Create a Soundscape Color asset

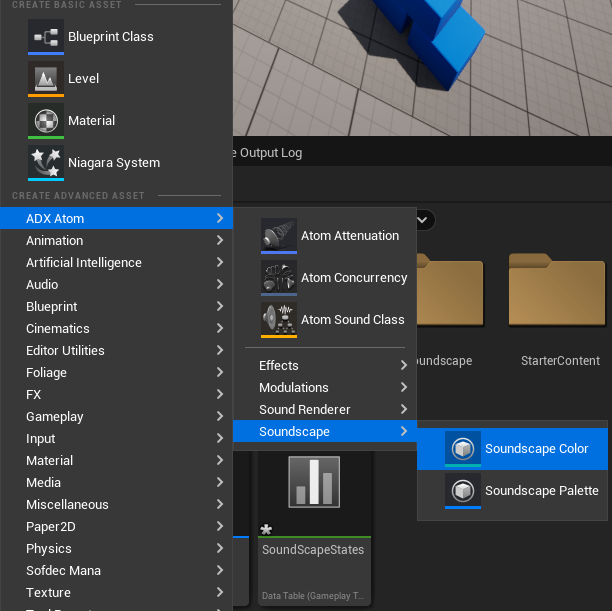coord(512,449)
